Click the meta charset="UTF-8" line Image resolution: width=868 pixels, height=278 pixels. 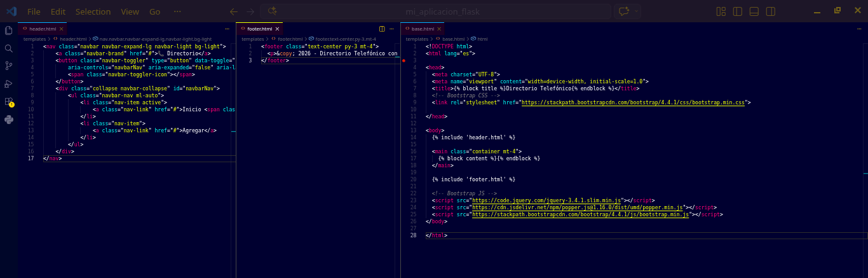[x=467, y=74]
